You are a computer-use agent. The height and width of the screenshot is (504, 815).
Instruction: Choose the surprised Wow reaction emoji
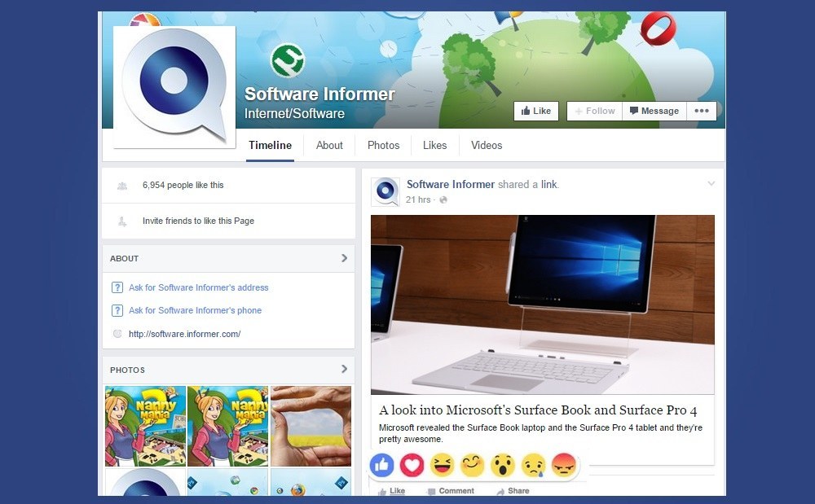click(x=503, y=465)
